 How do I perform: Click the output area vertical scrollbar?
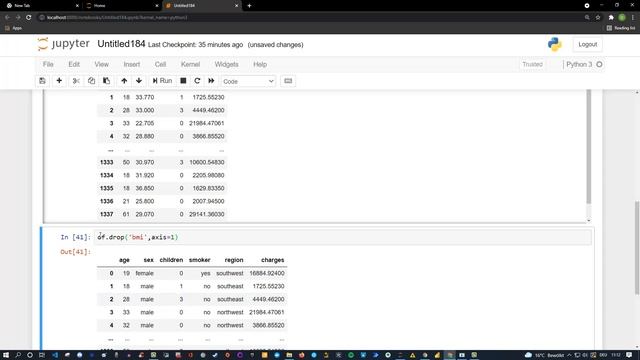tap(588, 147)
